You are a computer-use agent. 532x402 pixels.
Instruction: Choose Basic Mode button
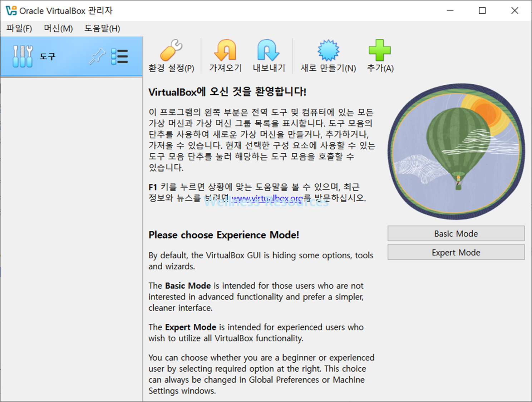tap(456, 234)
